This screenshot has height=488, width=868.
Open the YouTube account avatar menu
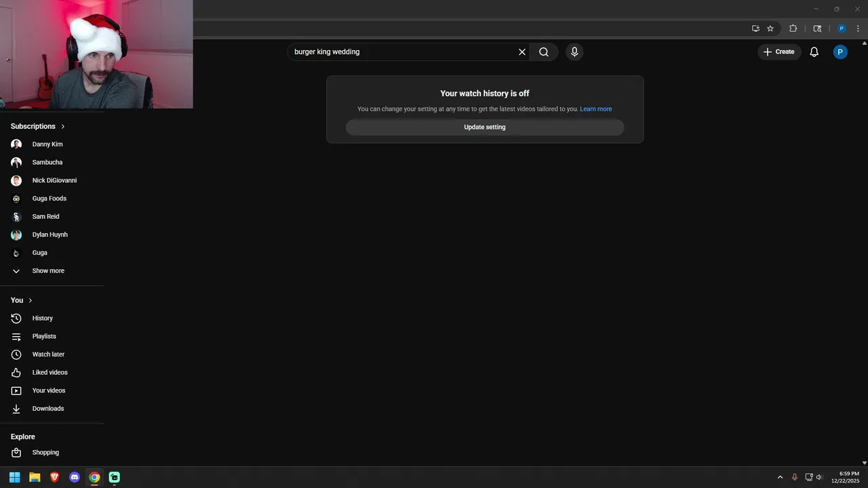[840, 52]
